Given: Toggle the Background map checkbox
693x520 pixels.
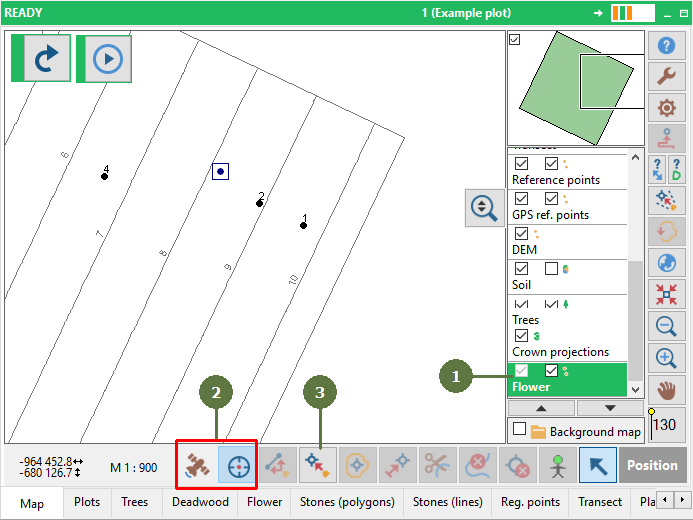Looking at the screenshot, I should pyautogui.click(x=519, y=429).
